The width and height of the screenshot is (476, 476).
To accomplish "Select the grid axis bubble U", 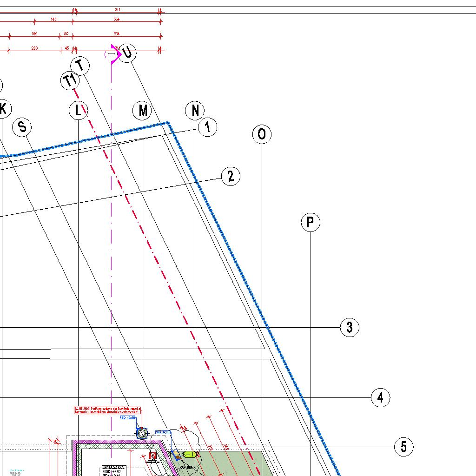I will click(128, 53).
